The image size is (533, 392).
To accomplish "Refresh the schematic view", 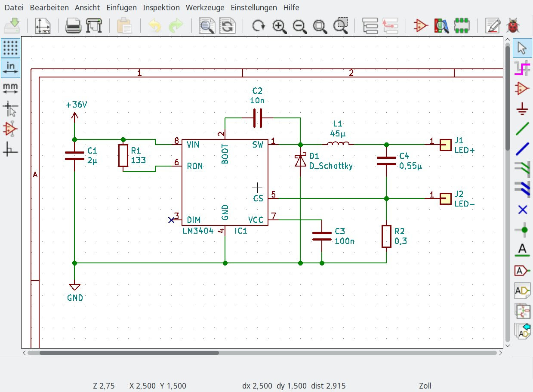I will 258,26.
